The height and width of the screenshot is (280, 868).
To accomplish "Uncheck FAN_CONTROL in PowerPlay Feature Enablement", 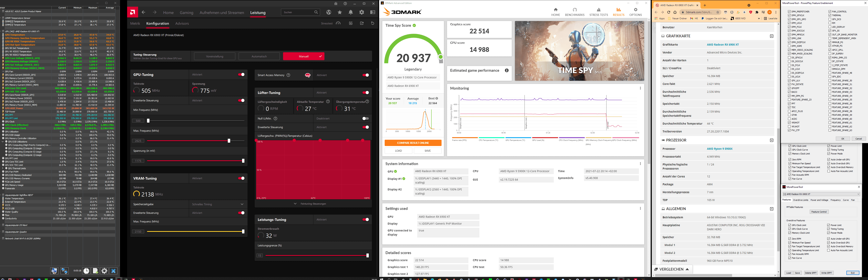I will coord(830,11).
